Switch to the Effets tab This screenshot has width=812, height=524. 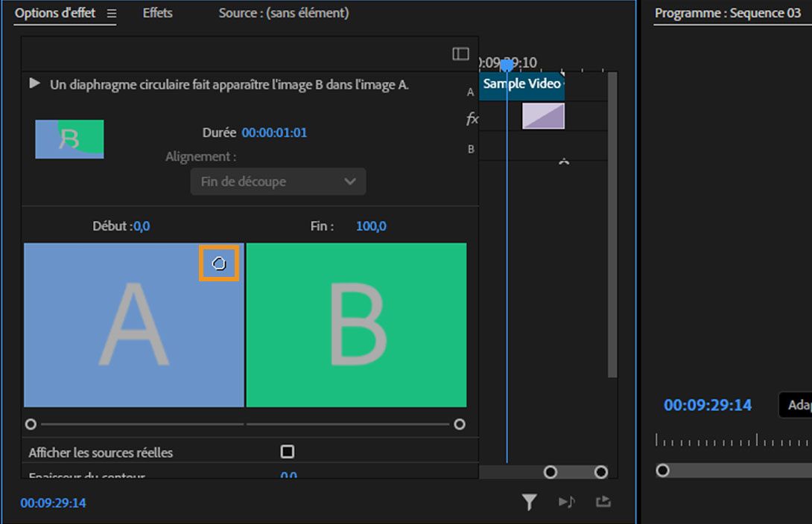[x=157, y=13]
